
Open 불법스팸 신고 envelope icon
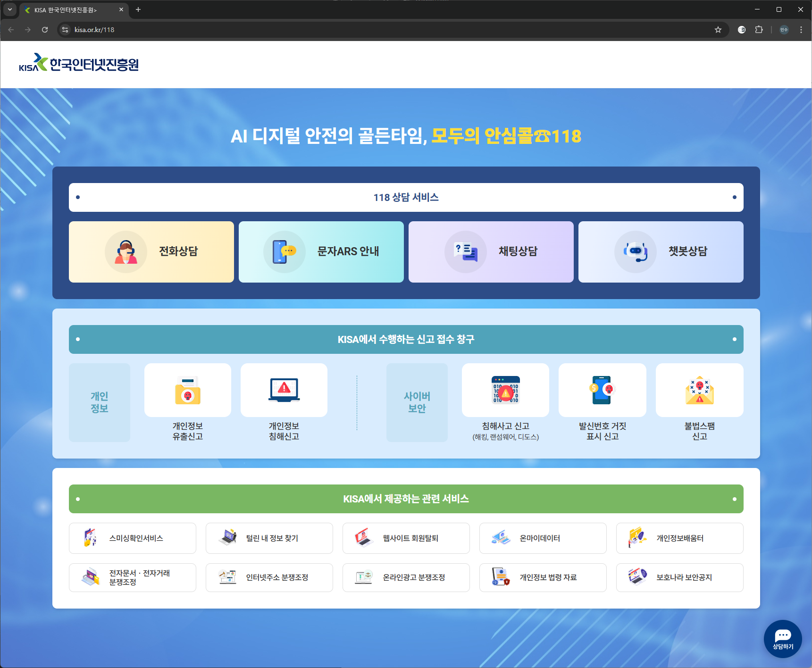[x=700, y=390]
